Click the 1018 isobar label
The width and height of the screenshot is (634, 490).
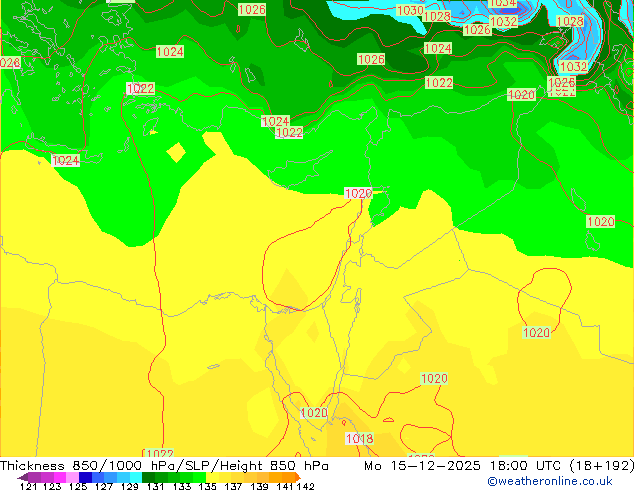[x=359, y=438]
